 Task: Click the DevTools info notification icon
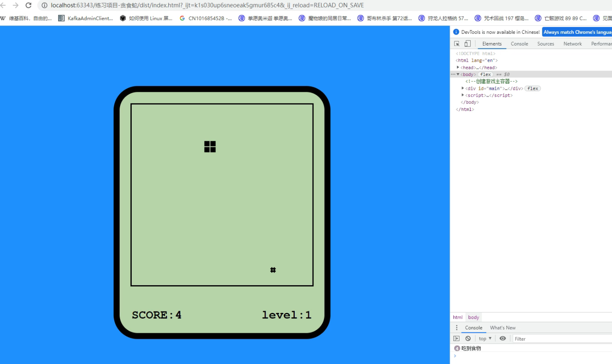456,32
